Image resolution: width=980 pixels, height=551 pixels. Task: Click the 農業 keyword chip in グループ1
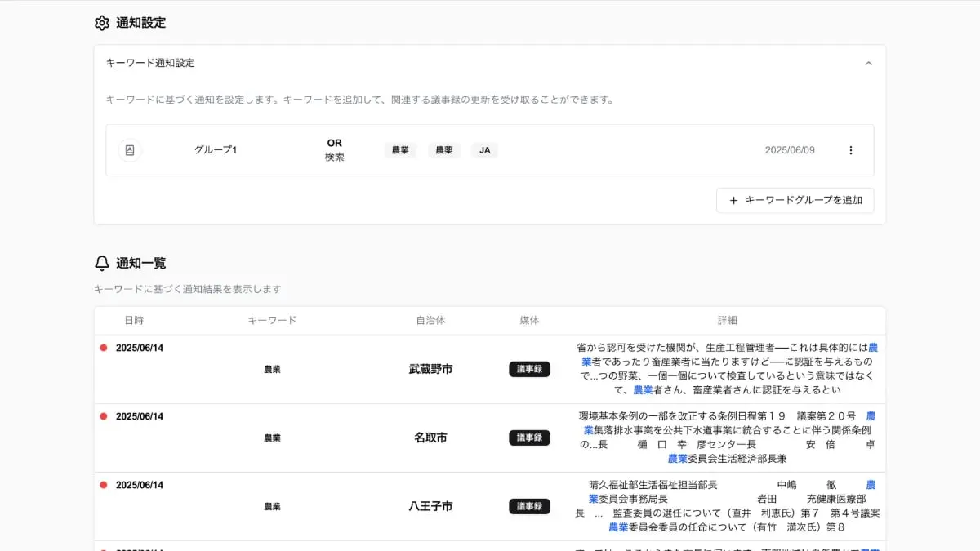point(400,150)
